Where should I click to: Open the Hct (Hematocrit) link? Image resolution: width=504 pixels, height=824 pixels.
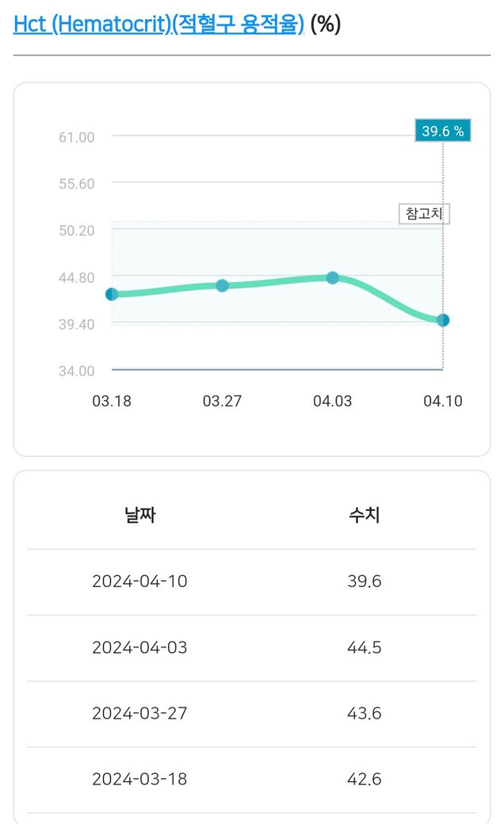(x=158, y=24)
